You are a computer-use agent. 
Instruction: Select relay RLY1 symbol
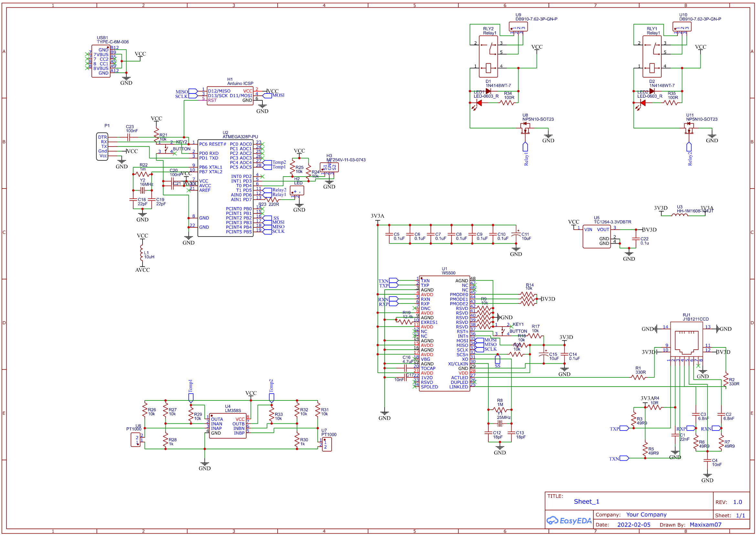[652, 57]
